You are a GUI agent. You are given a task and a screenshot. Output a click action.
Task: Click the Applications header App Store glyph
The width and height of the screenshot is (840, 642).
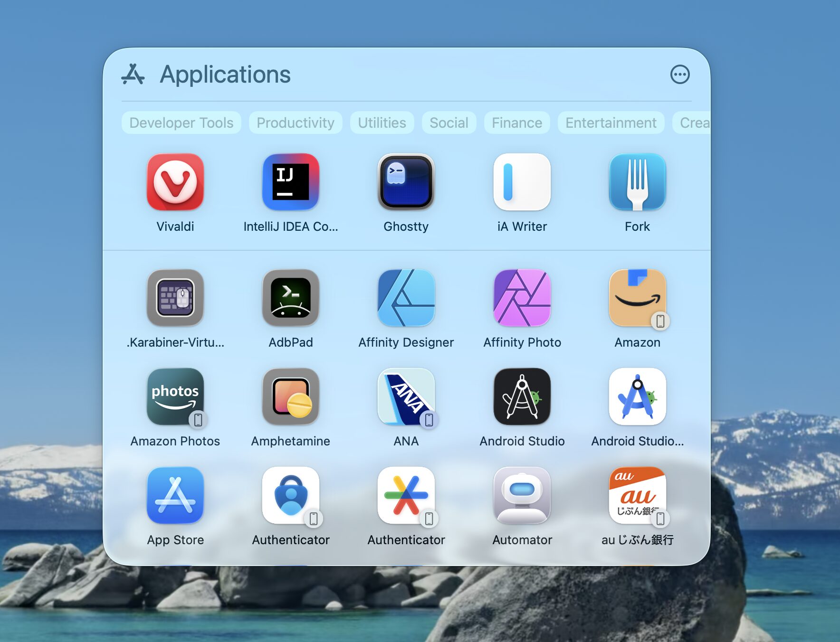click(133, 75)
